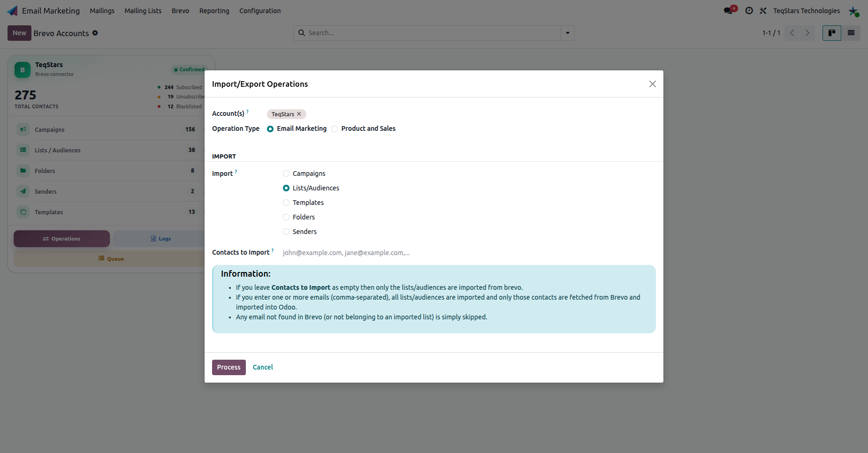Click the 275 total contacts figure
This screenshot has width=868, height=453.
[25, 95]
